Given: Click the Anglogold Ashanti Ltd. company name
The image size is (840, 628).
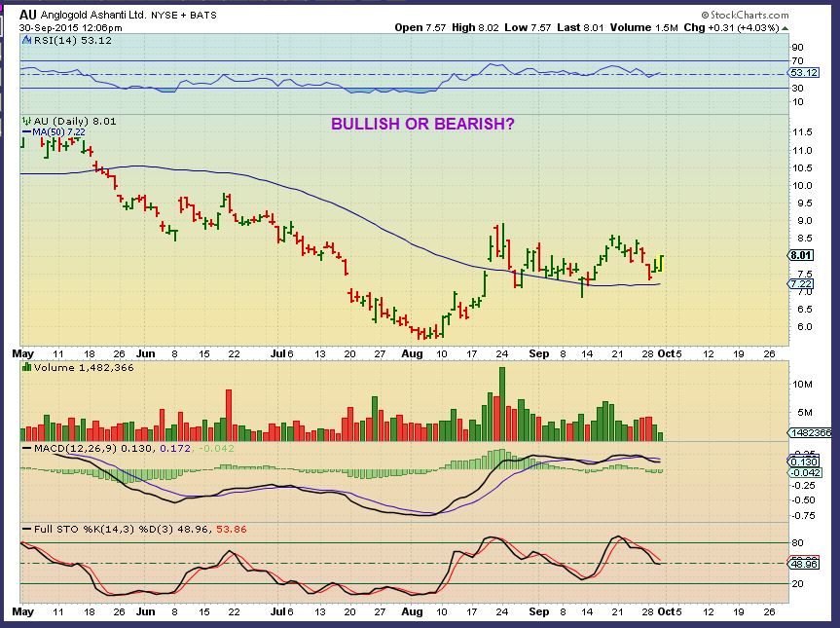Looking at the screenshot, I should coord(93,15).
